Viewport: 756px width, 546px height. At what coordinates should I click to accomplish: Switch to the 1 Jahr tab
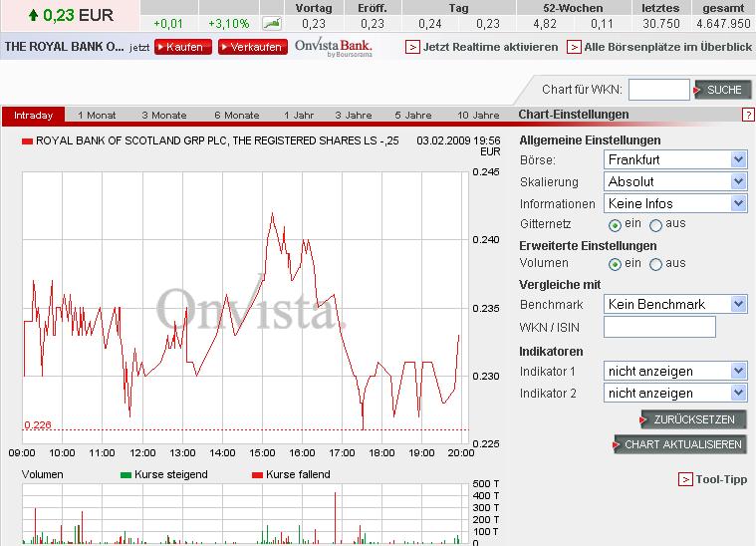coord(299,116)
